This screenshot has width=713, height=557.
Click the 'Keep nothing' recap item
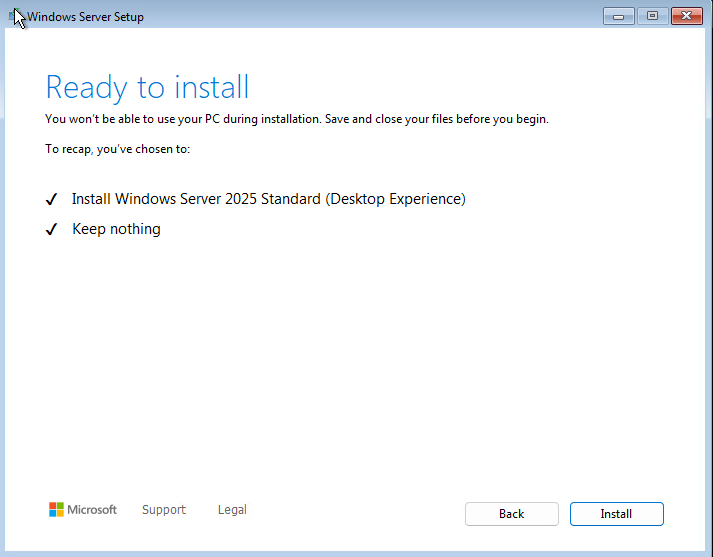tap(116, 229)
